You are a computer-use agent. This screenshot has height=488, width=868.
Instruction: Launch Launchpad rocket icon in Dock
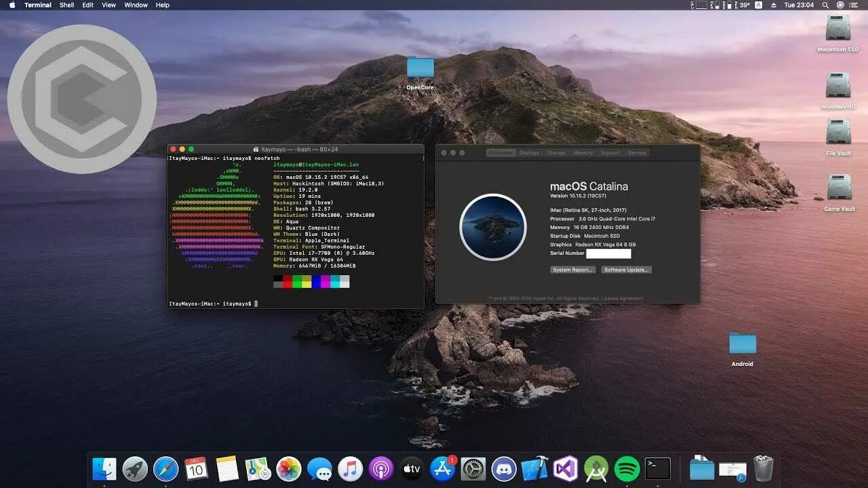[135, 468]
